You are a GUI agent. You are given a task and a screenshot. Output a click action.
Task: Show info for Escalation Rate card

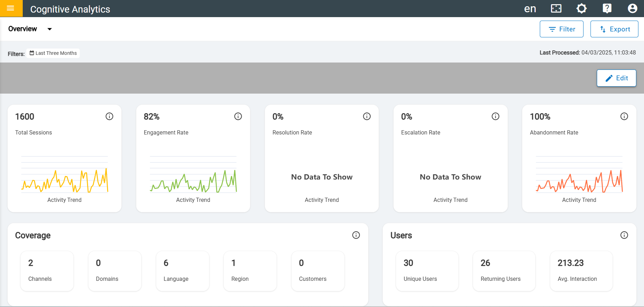coord(495,116)
